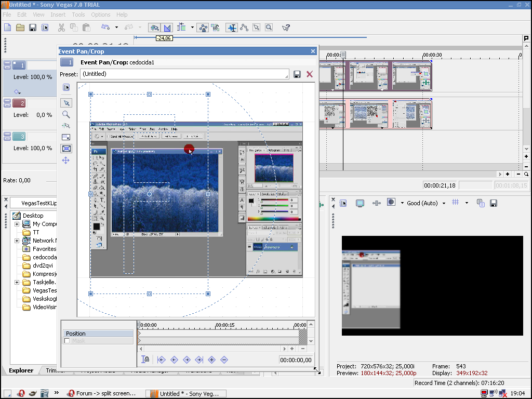Open preview Overlays grid dropdown arrow
Screen dimensions: 532x399
tap(467, 203)
